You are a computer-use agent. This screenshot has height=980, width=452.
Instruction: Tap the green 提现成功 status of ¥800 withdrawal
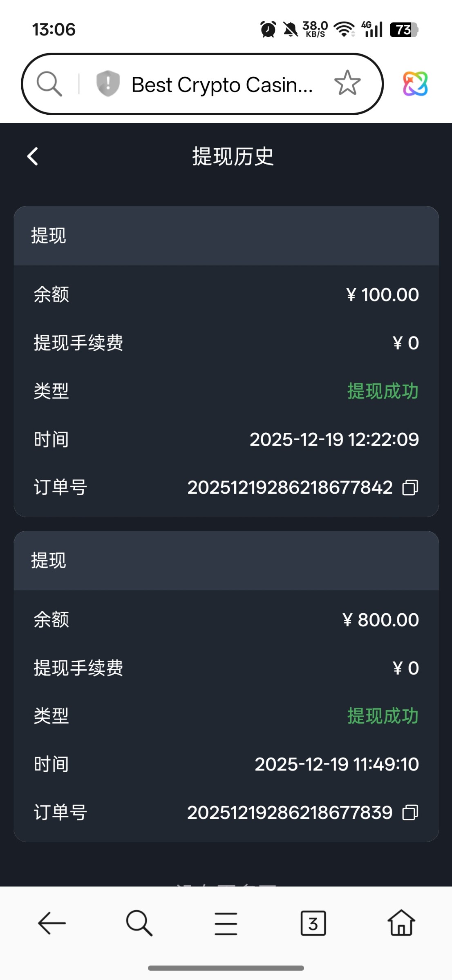click(x=383, y=716)
